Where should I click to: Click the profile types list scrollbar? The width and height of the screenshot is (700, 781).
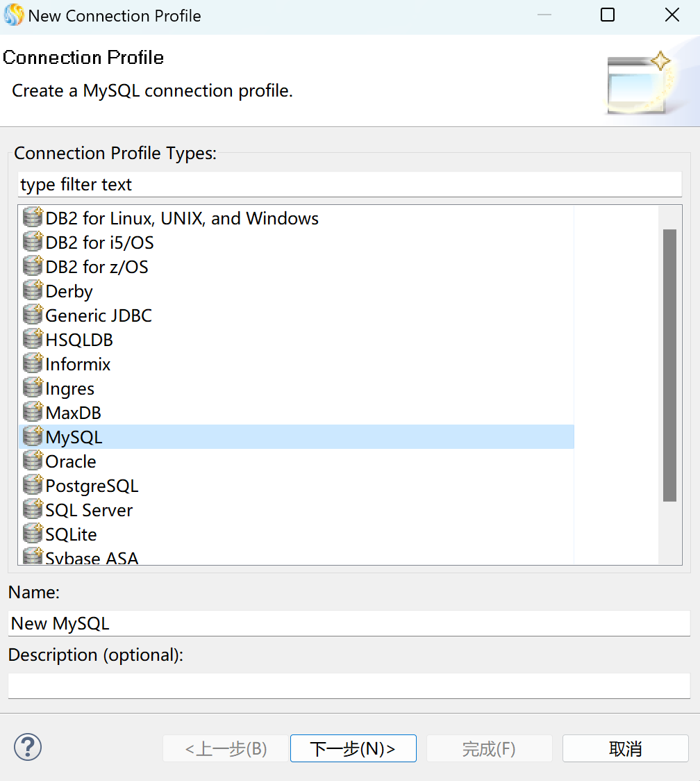669,365
